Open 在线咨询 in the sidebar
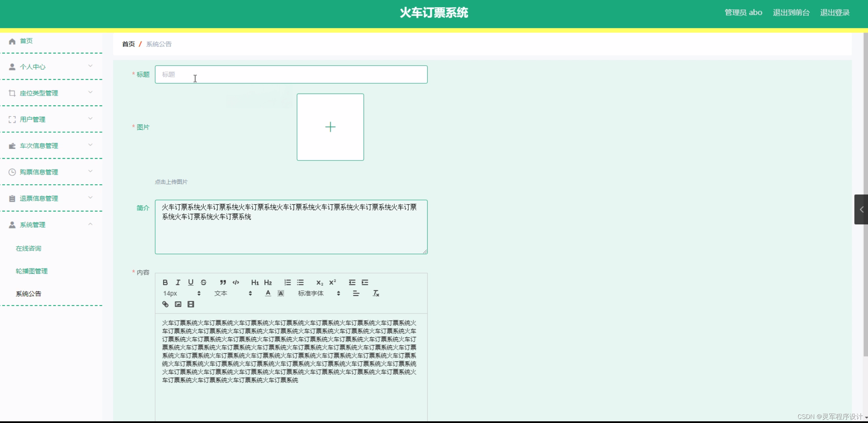Image resolution: width=868 pixels, height=423 pixels. 29,248
